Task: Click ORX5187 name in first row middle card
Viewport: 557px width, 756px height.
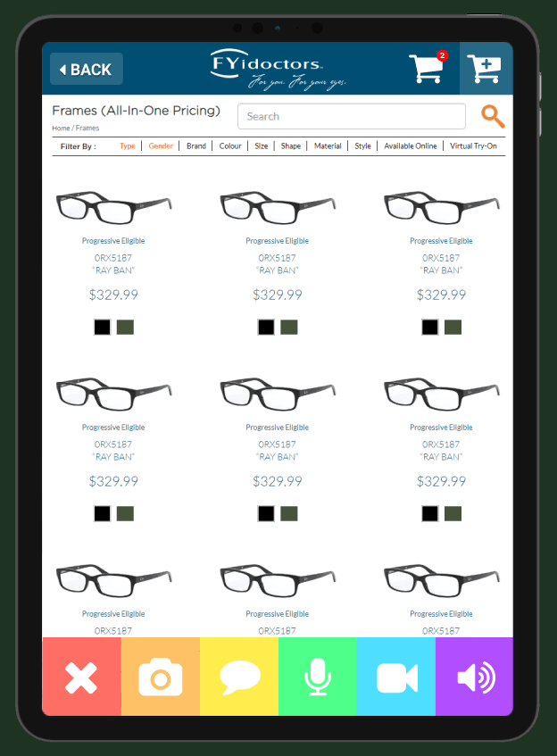Action: [278, 258]
